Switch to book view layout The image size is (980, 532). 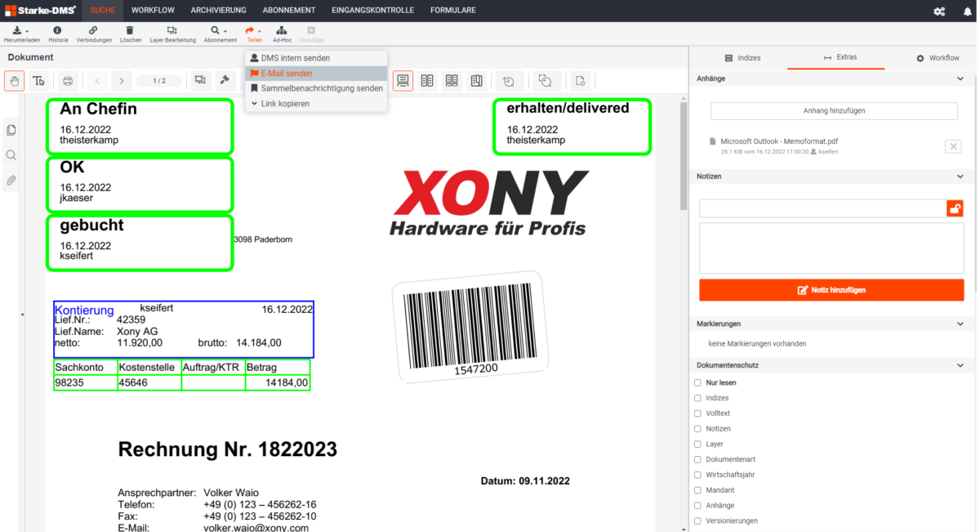point(476,81)
